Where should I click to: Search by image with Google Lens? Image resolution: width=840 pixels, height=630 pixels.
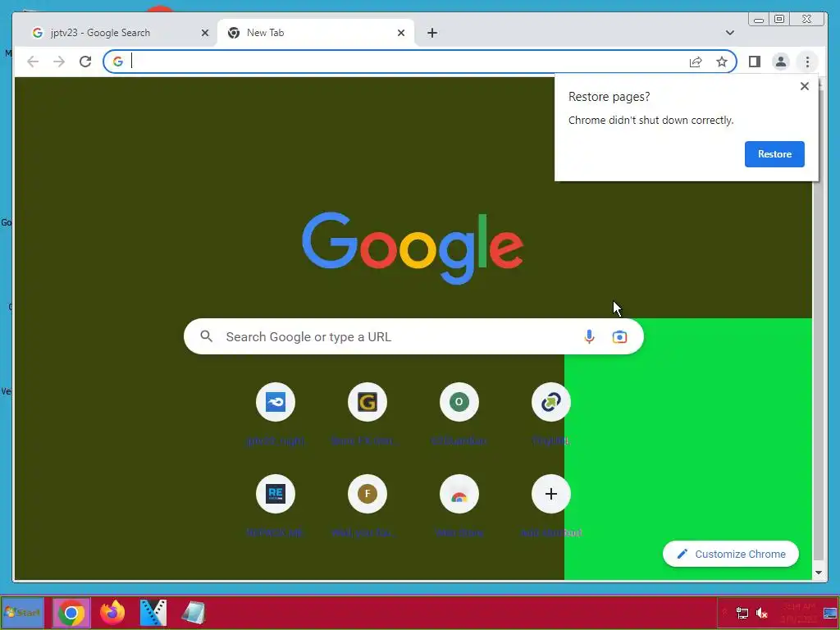pyautogui.click(x=619, y=336)
